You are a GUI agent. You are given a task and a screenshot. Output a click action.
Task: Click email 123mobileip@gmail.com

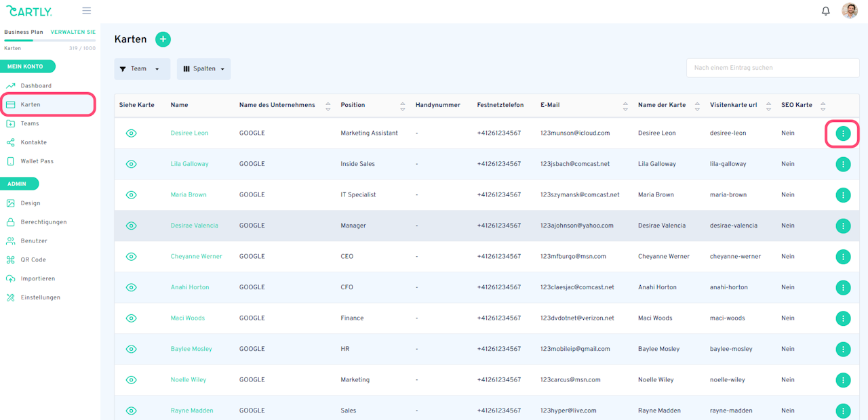[x=575, y=349]
